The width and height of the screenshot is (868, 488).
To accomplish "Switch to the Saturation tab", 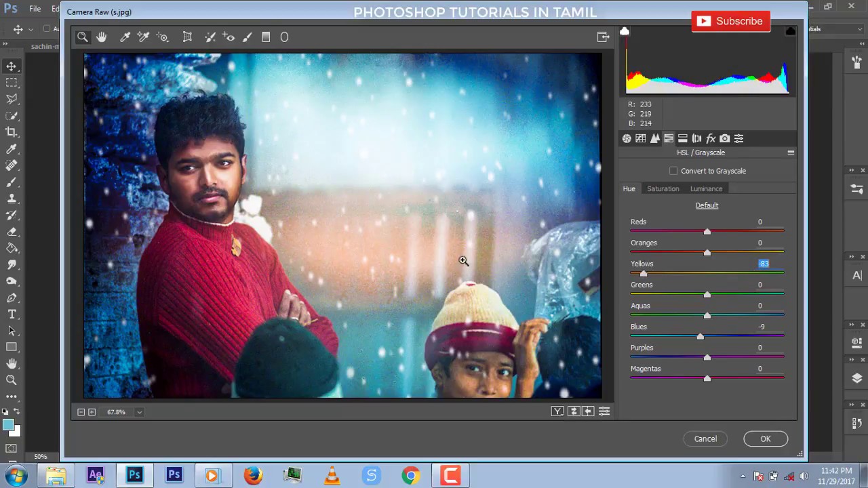I will click(x=663, y=188).
